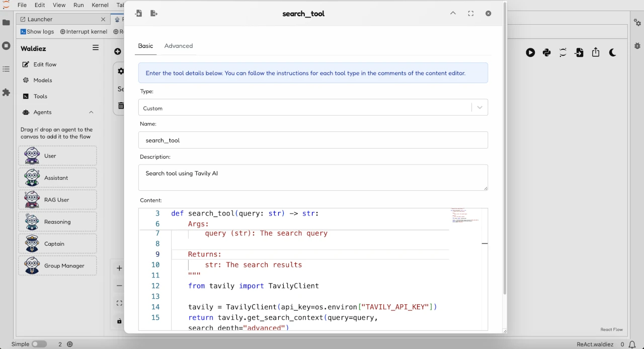
Task: Export the search_tool using export icon
Action: tap(154, 14)
